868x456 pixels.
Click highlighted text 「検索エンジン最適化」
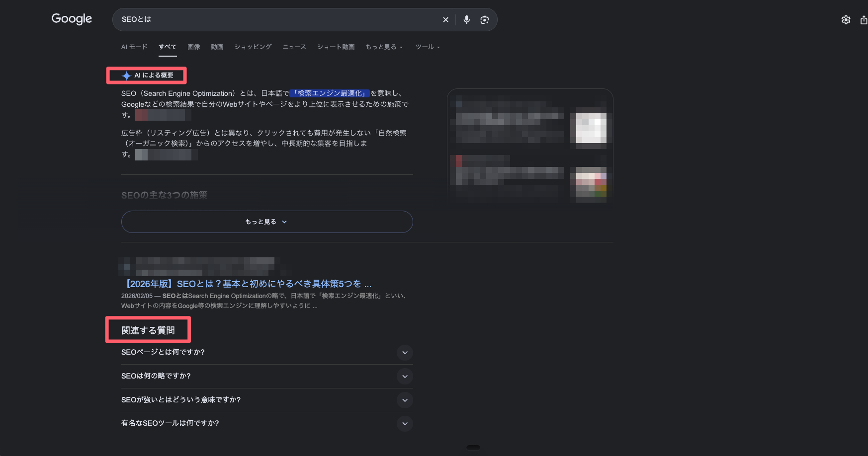(330, 93)
